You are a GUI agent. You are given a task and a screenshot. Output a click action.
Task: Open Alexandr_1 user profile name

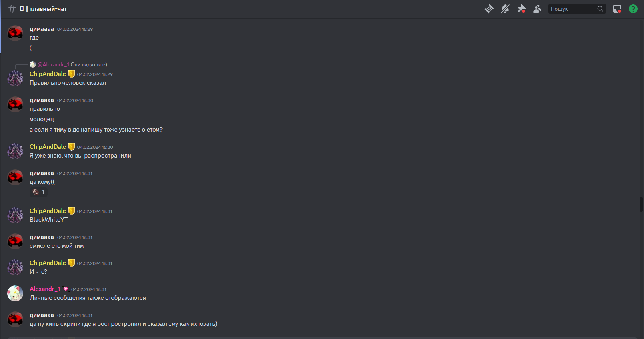pos(45,289)
